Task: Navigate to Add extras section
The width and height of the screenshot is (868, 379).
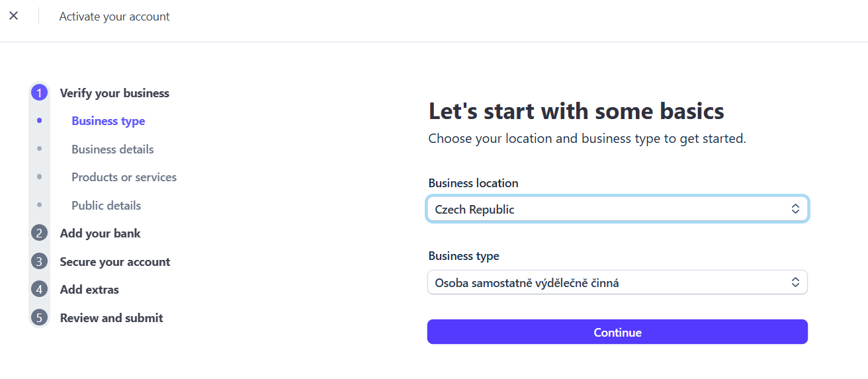Action: coord(89,290)
